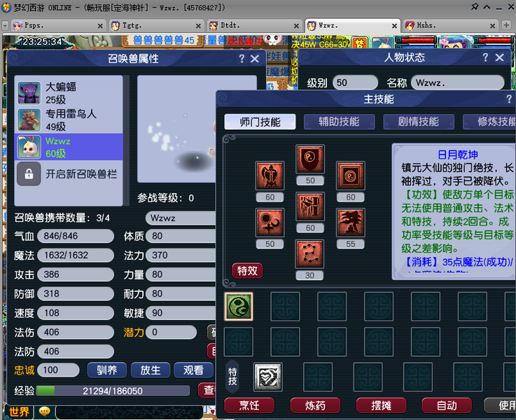Open the 世界 chat channel selector

coord(19,412)
